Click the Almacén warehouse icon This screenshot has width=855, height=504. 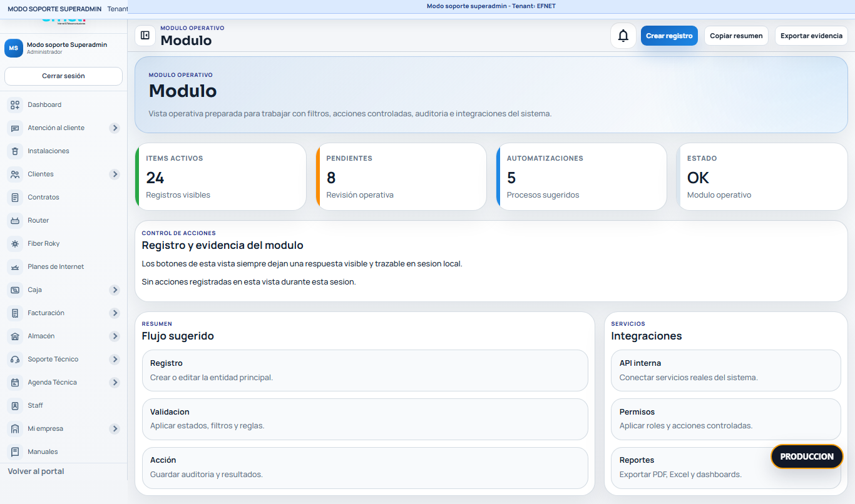(16, 336)
